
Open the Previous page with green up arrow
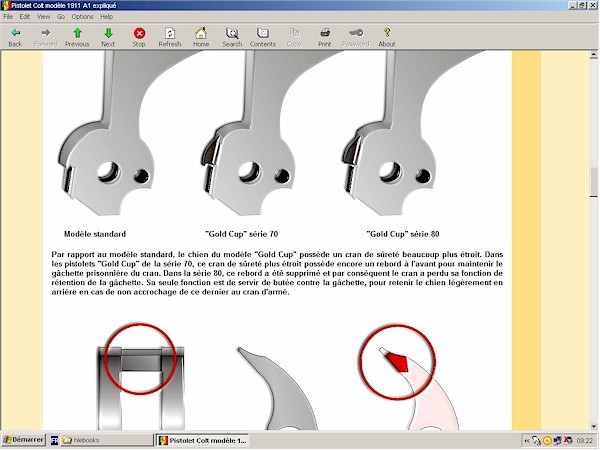pyautogui.click(x=77, y=37)
